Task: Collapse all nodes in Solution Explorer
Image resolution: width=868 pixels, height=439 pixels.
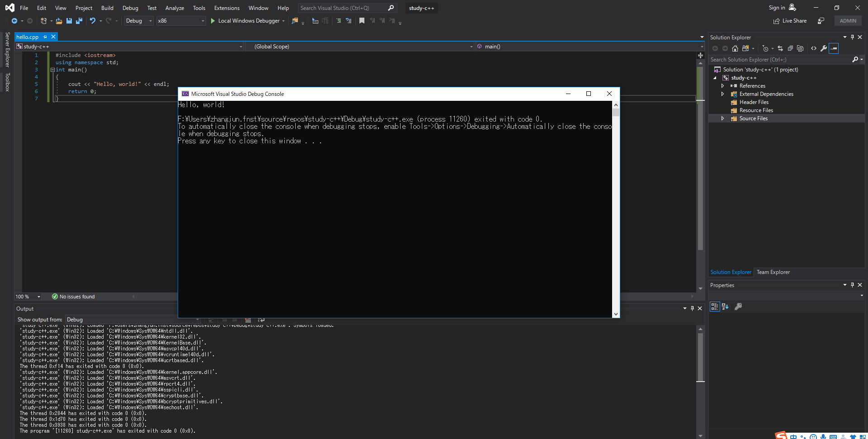Action: pyautogui.click(x=791, y=48)
